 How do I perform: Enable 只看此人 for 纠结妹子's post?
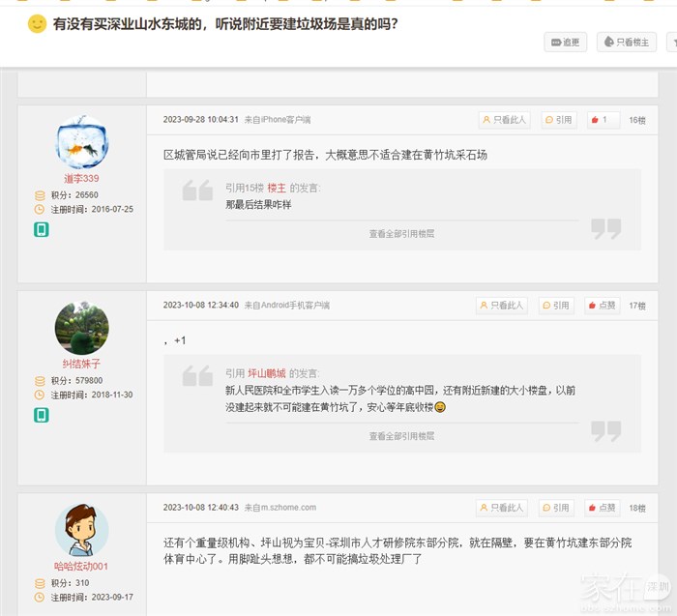click(501, 306)
